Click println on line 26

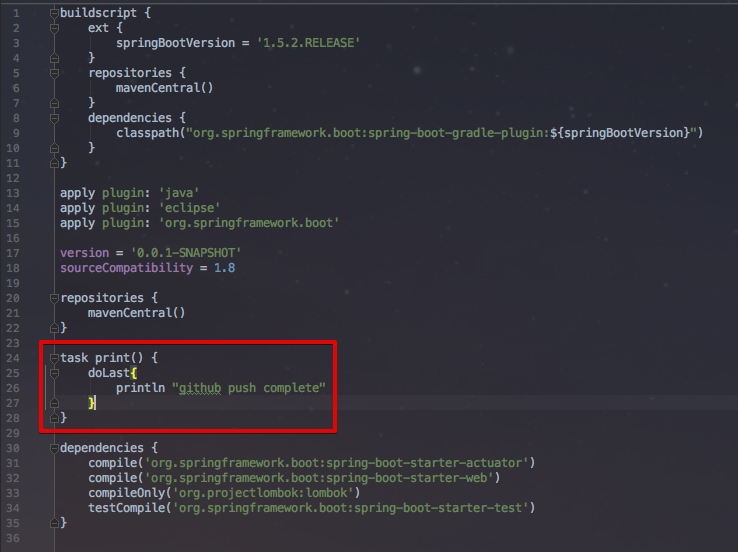pos(140,388)
